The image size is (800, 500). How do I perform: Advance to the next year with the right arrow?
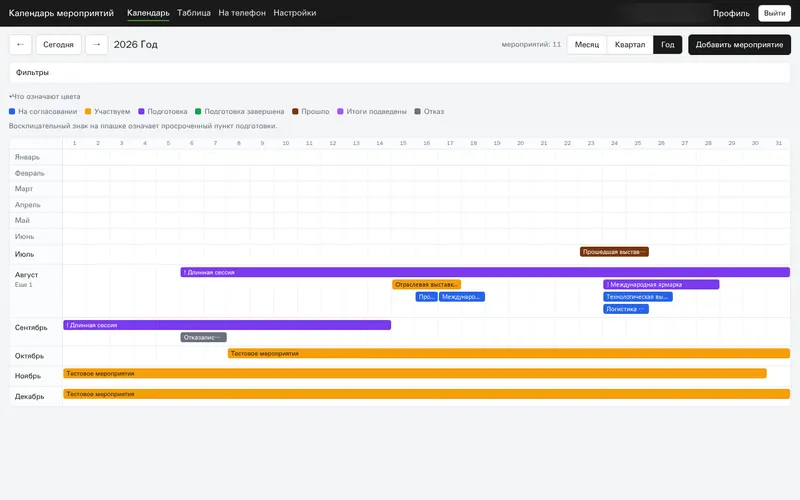pos(96,45)
